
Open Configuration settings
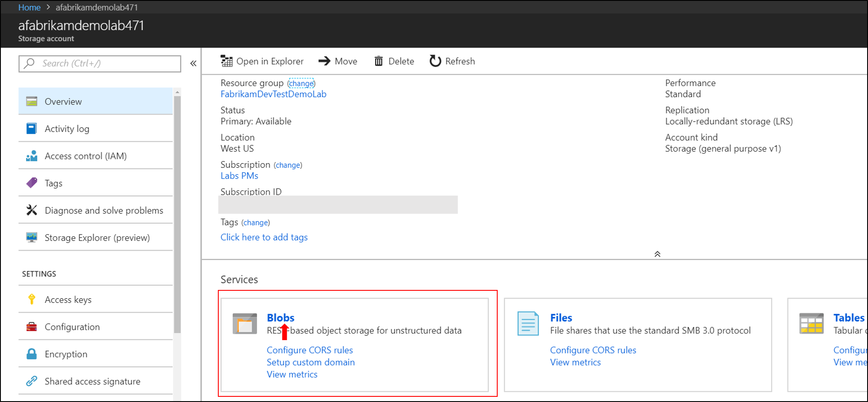click(x=96, y=327)
